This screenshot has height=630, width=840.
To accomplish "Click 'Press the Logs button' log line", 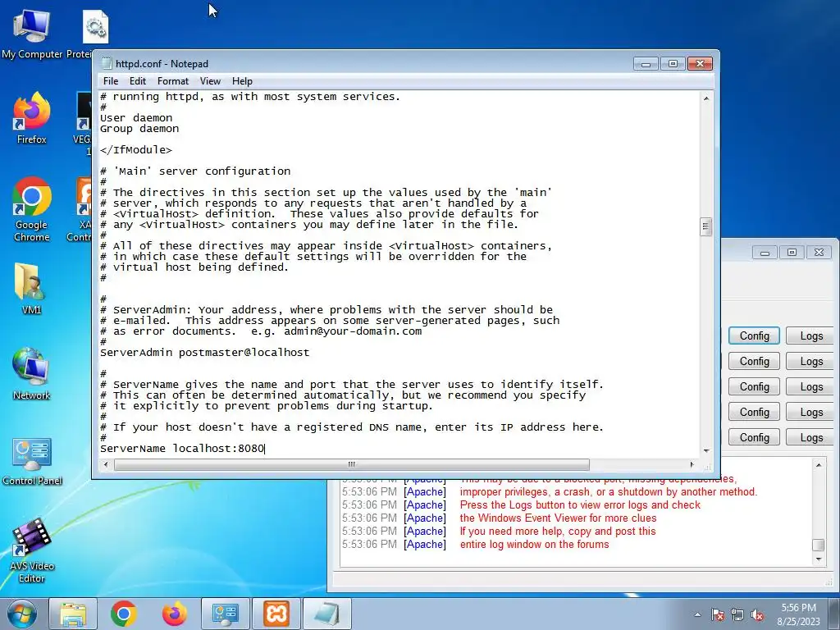I will tap(580, 504).
